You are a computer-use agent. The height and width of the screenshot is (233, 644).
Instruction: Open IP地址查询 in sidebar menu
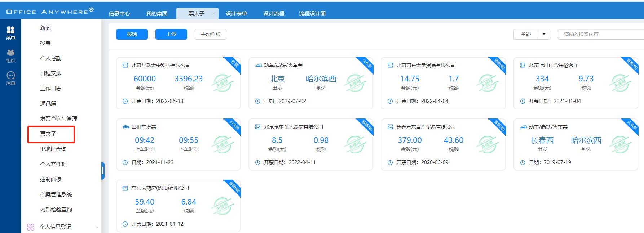pos(53,149)
